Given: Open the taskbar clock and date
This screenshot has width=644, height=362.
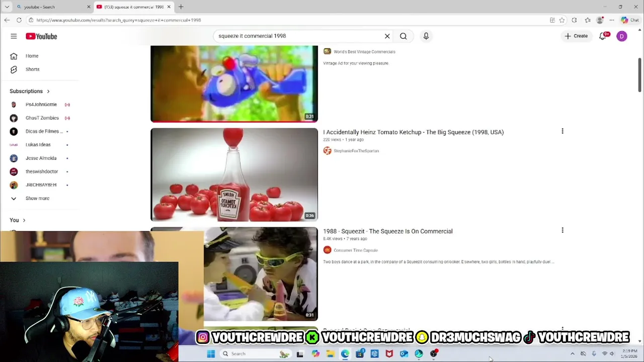Looking at the screenshot, I should (x=629, y=353).
